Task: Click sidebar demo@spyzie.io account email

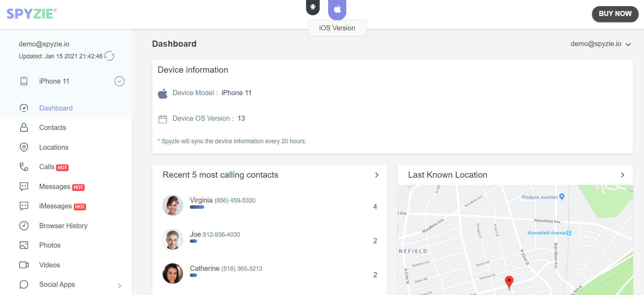Action: coord(44,44)
